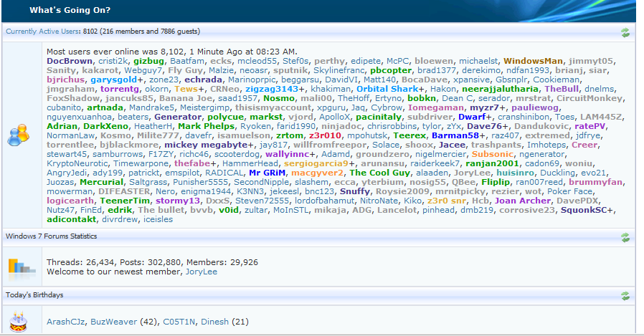View TheBull's profile
This screenshot has width=644, height=336.
pos(562,89)
